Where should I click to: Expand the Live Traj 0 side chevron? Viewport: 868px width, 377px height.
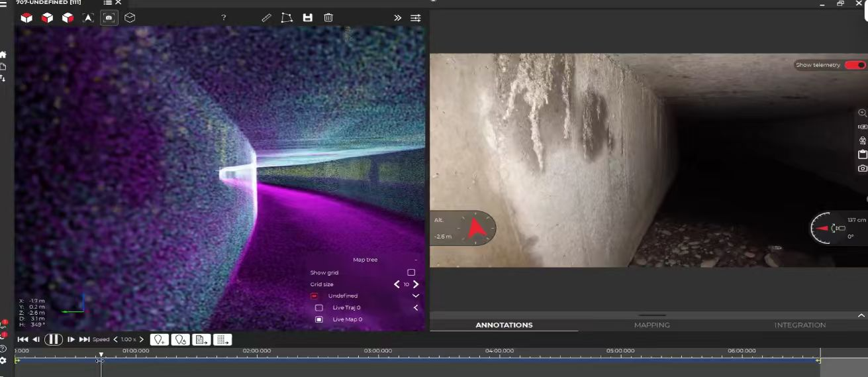pos(416,307)
